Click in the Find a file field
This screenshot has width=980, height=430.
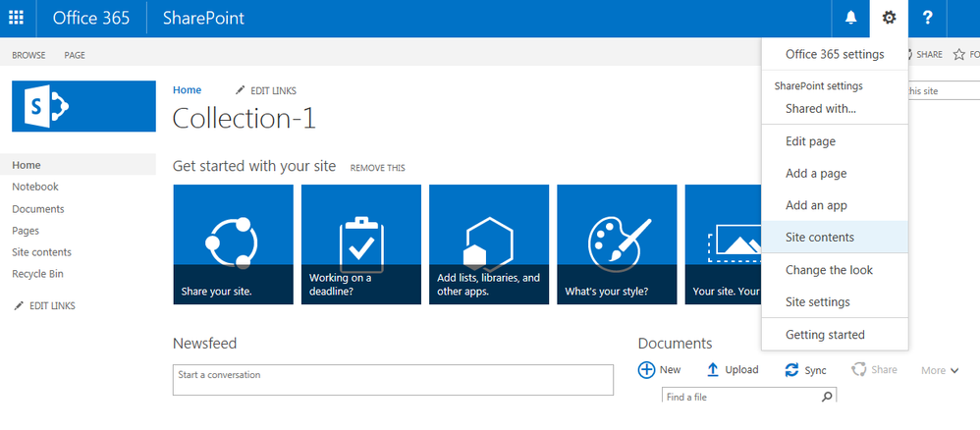pos(749,397)
